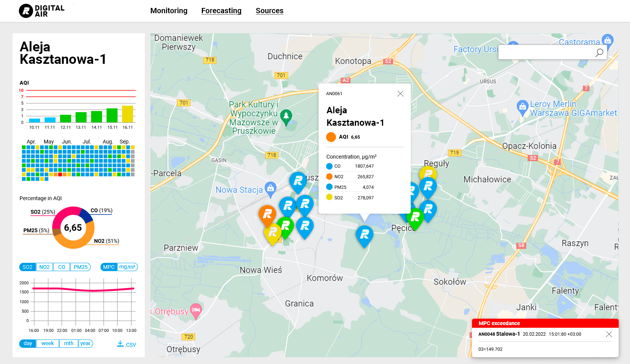Open the Monitoring tab

[x=169, y=11]
